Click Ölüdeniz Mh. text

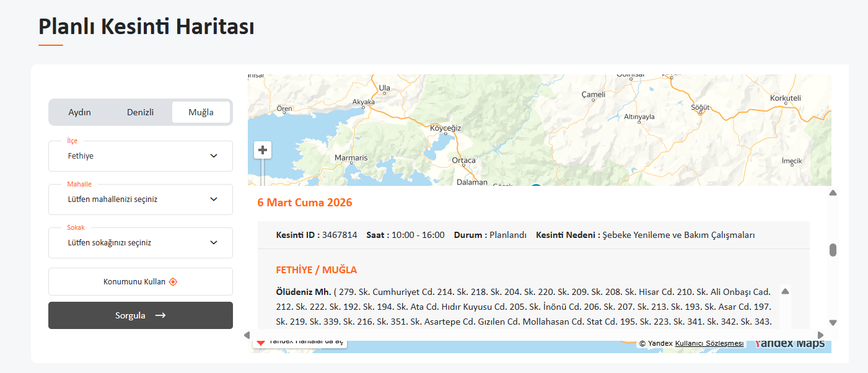tap(304, 292)
